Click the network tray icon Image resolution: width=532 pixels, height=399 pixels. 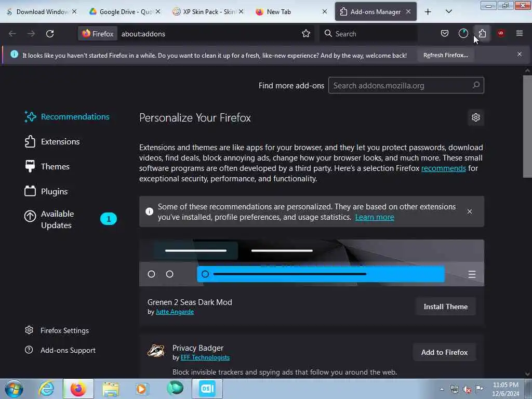tap(454, 389)
